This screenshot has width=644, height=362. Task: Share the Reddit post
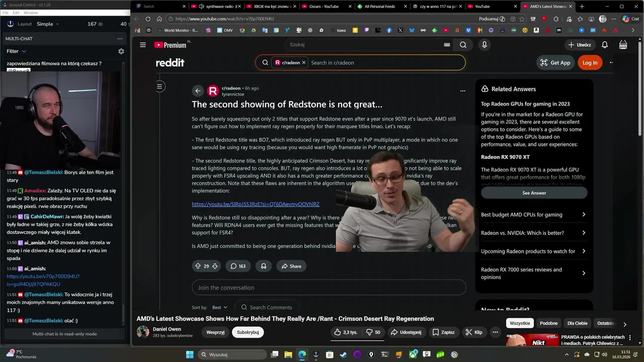(x=291, y=266)
